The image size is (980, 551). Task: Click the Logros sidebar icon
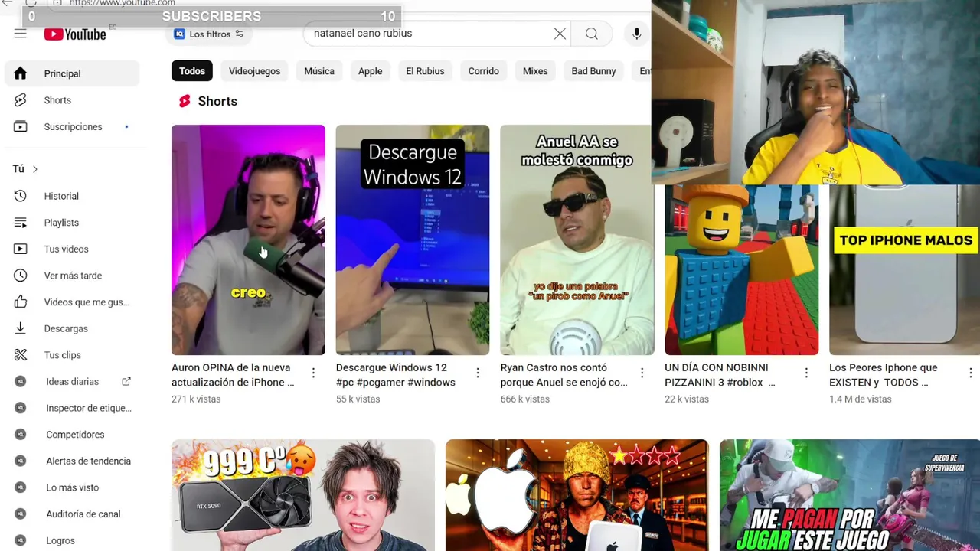click(21, 540)
